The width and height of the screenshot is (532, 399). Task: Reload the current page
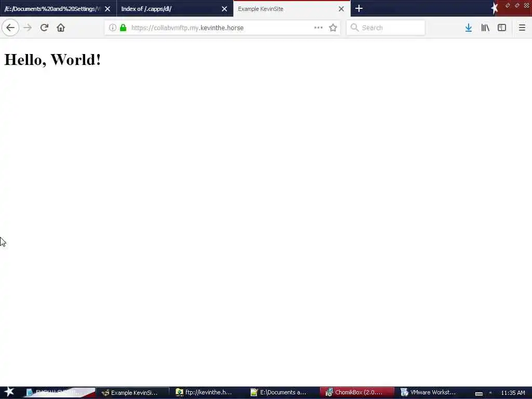pyautogui.click(x=44, y=28)
